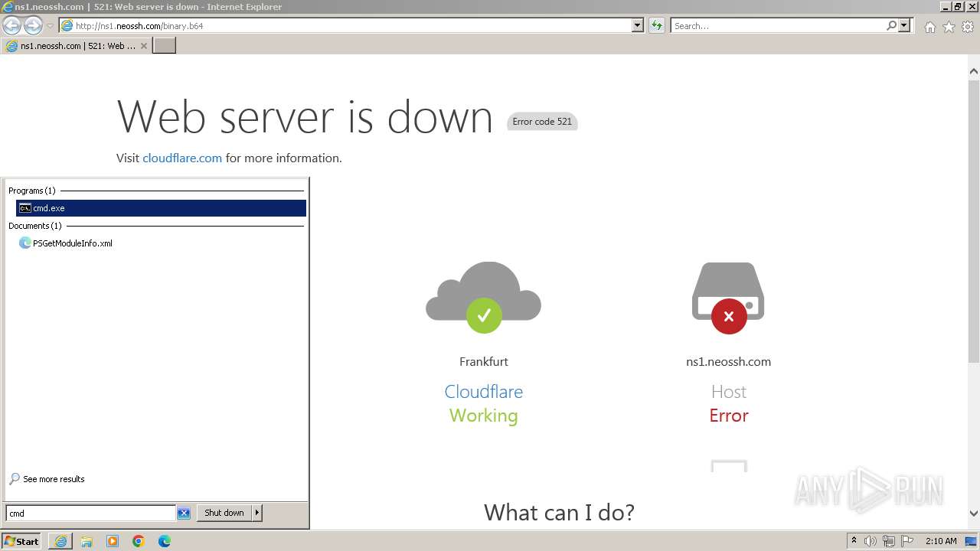Click the browser Forward arrow button
980x551 pixels.
[33, 26]
